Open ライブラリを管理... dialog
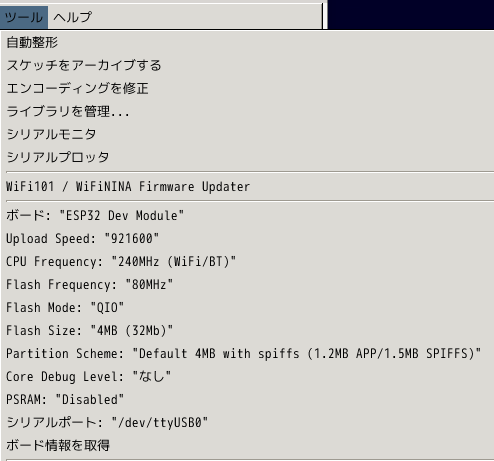Viewport: 494px width, 461px height. [248, 111]
